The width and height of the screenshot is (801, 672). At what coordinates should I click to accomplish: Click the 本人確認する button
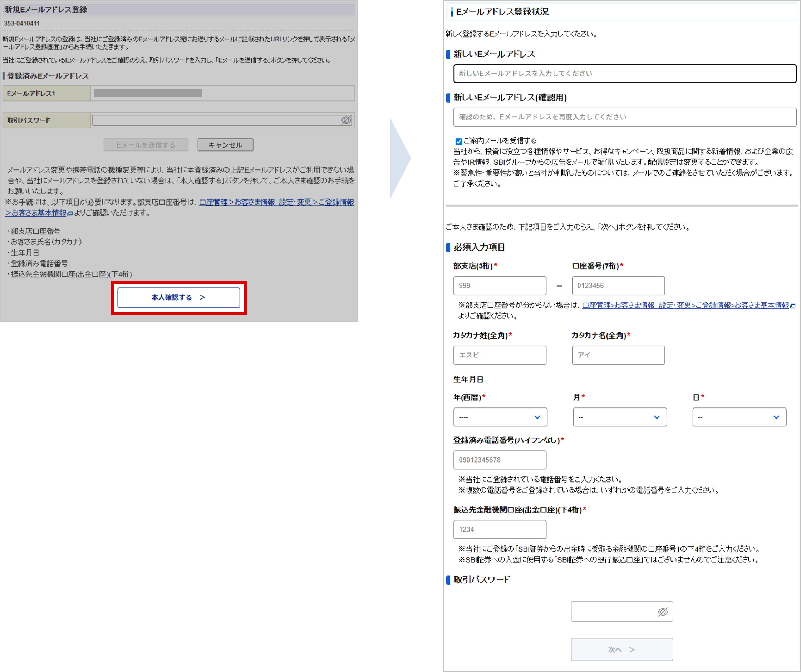coord(178,297)
